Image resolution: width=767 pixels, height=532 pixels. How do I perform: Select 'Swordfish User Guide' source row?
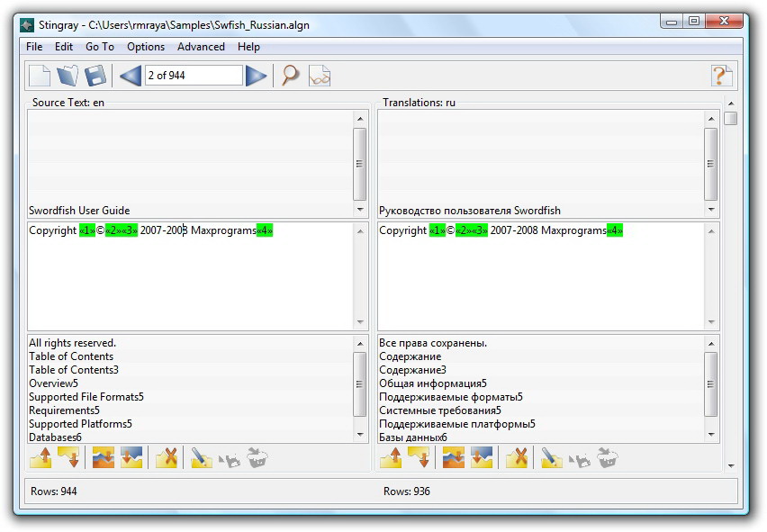(x=190, y=211)
